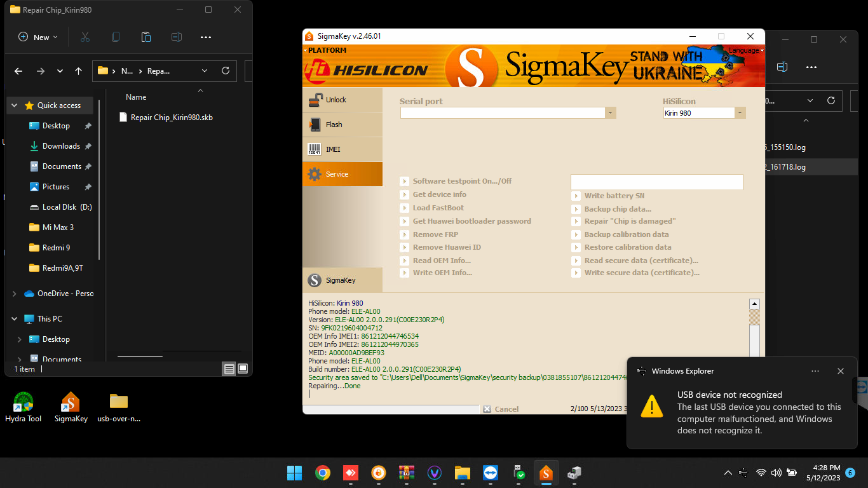Image resolution: width=868 pixels, height=488 pixels.
Task: Click the Name column header
Action: tap(136, 97)
